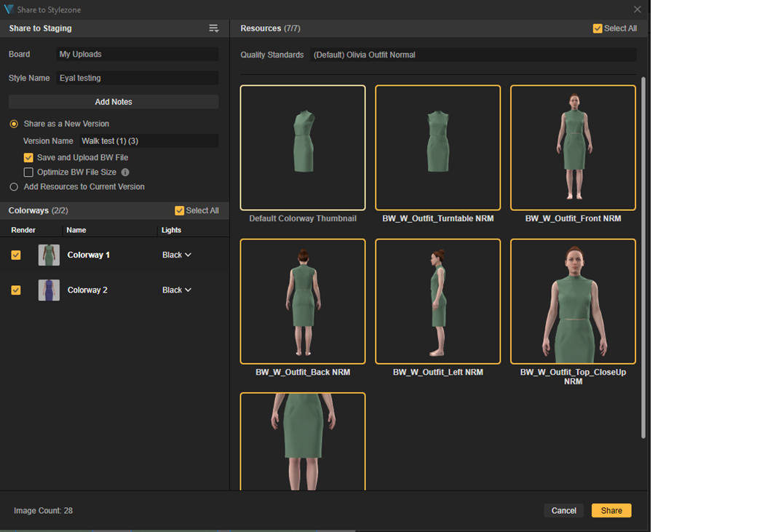Select the BW_W_Outfit_Turntable NRM thumbnail

[x=437, y=148]
